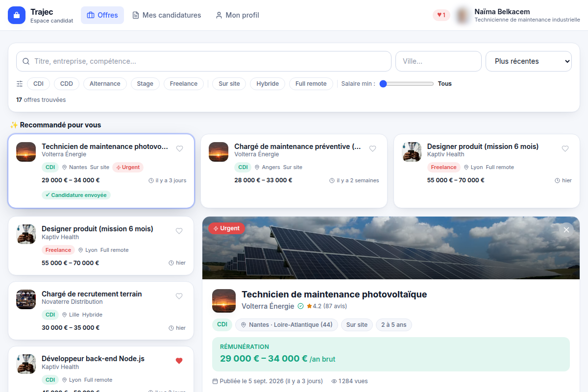
Task: Toggle the Alternance filter chip
Action: pyautogui.click(x=105, y=84)
